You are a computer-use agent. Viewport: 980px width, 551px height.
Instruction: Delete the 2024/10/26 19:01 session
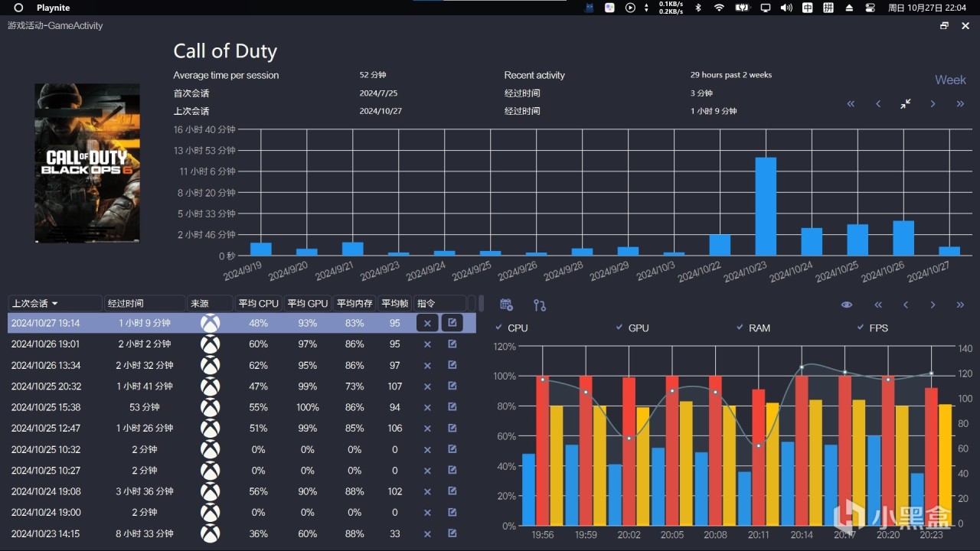click(427, 344)
